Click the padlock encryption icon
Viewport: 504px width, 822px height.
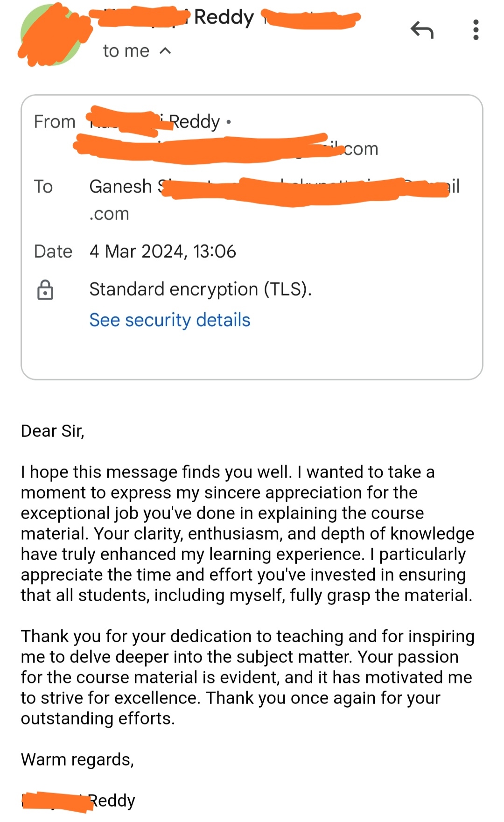45,290
